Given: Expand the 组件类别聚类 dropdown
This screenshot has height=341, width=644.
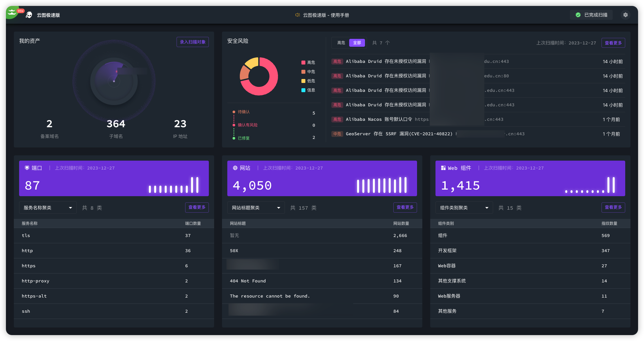Looking at the screenshot, I should [464, 208].
